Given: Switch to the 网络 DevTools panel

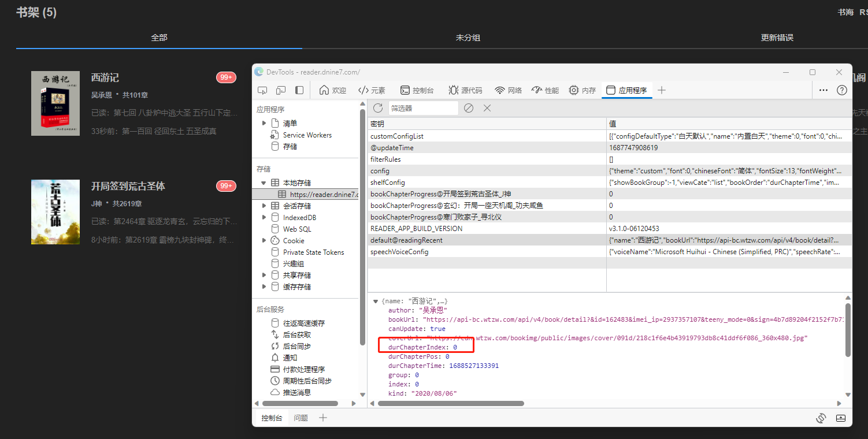Looking at the screenshot, I should pos(506,90).
